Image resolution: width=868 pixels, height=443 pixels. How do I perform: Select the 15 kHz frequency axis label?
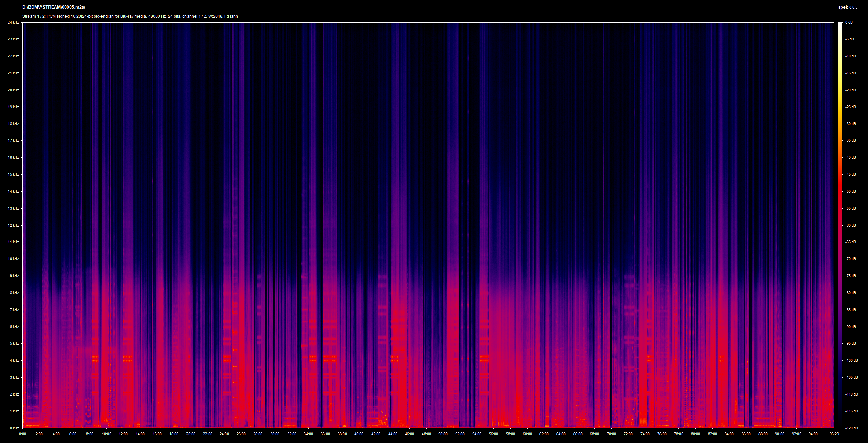point(14,174)
